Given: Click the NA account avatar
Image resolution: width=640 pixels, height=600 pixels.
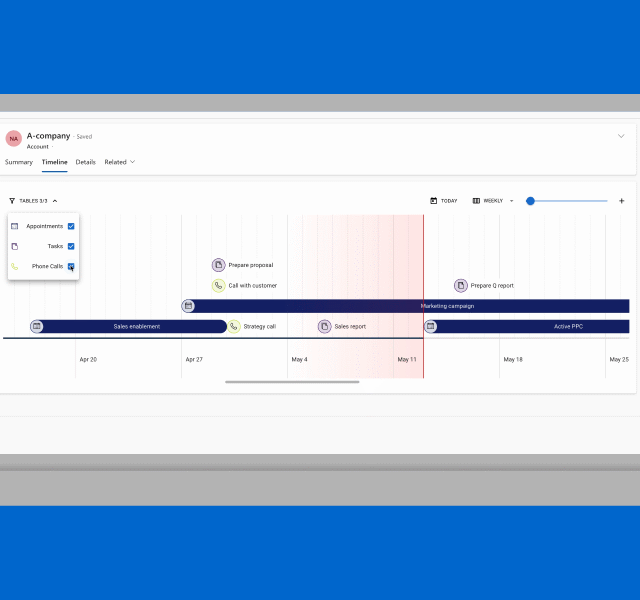Looking at the screenshot, I should (13, 139).
